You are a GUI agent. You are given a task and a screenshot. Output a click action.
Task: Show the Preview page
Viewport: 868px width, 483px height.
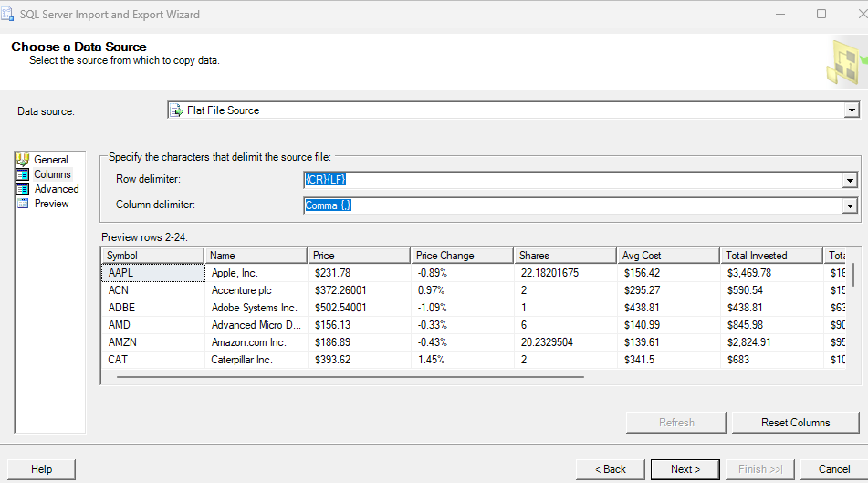[x=51, y=204]
